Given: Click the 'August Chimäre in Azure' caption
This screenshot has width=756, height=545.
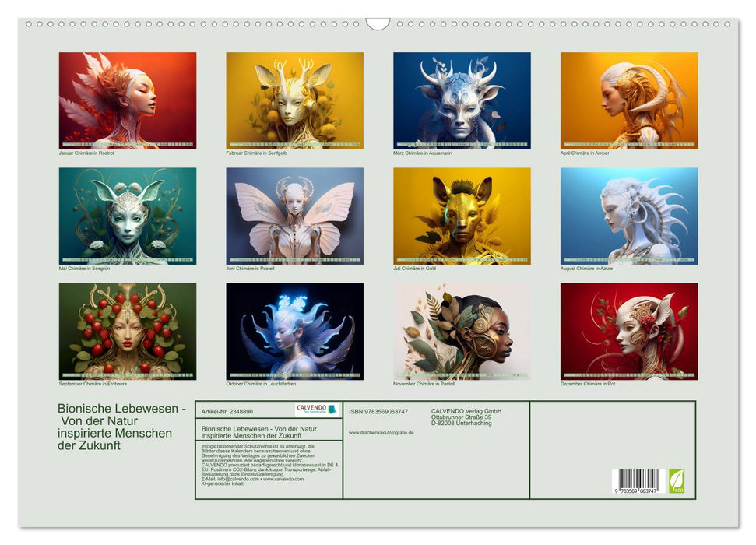Looking at the screenshot, I should (586, 269).
